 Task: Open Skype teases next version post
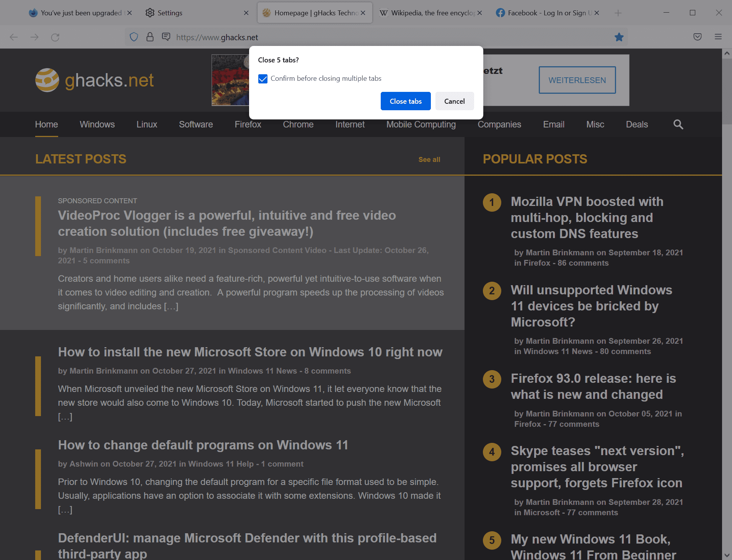[597, 467]
